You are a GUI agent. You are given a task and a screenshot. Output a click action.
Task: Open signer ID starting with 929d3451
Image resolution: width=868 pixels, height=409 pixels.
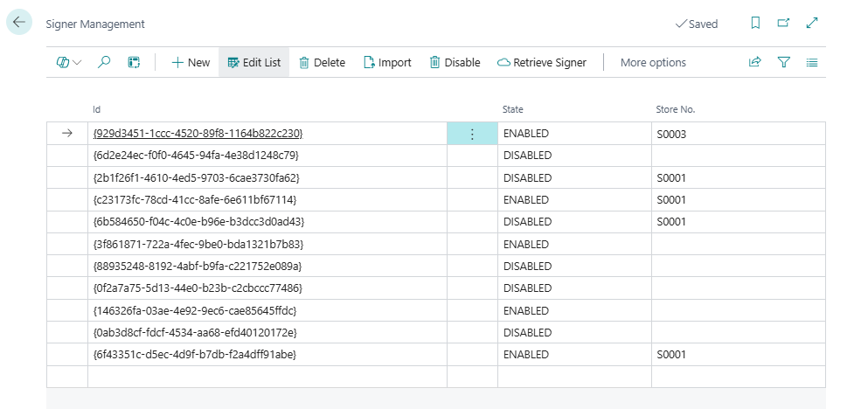tap(198, 134)
